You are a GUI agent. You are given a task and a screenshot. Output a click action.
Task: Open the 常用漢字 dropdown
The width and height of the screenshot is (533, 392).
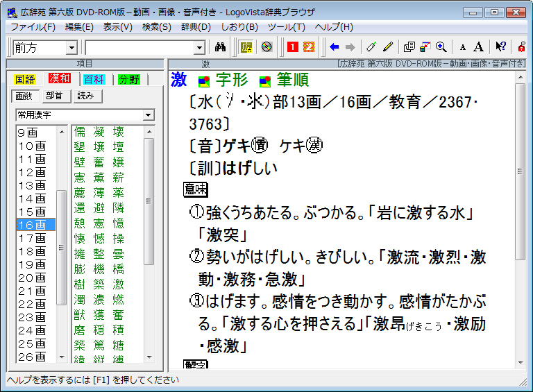149,115
